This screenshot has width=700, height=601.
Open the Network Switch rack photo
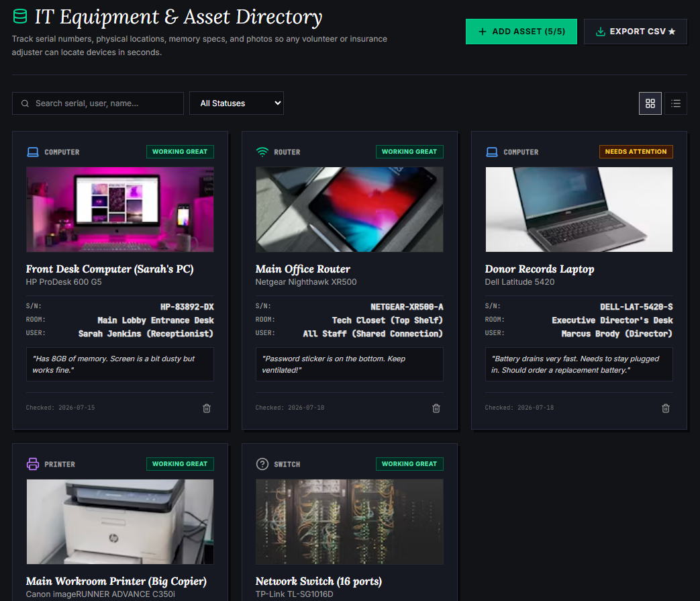pos(350,522)
